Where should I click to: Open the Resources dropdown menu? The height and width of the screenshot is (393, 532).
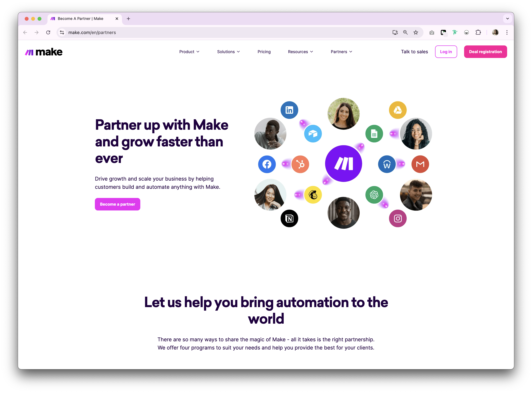pos(300,52)
